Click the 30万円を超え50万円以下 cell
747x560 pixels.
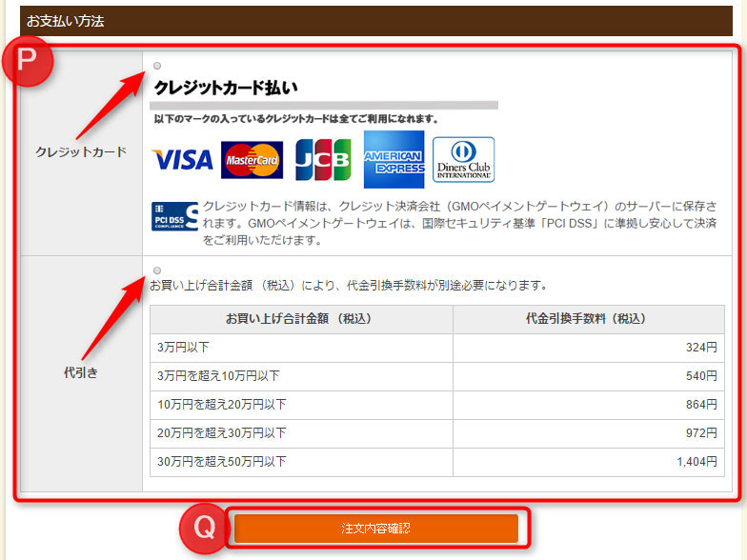[x=301, y=462]
